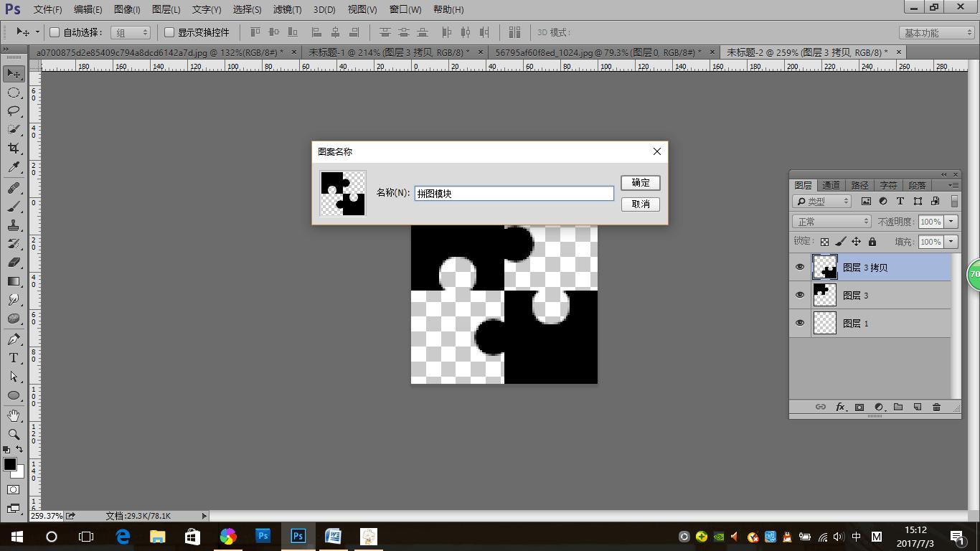Open the 滤镜(T) menu

tap(287, 9)
